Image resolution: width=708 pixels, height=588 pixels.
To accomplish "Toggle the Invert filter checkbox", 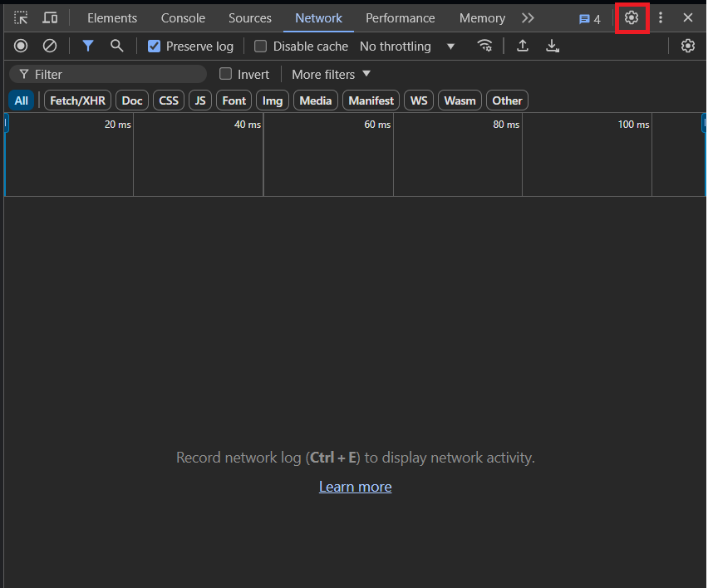I will (225, 74).
